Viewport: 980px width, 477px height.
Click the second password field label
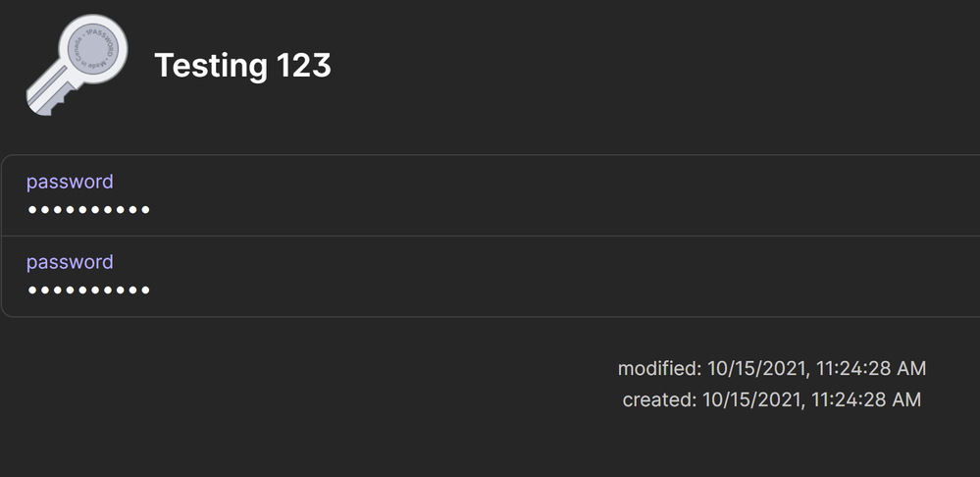point(70,262)
